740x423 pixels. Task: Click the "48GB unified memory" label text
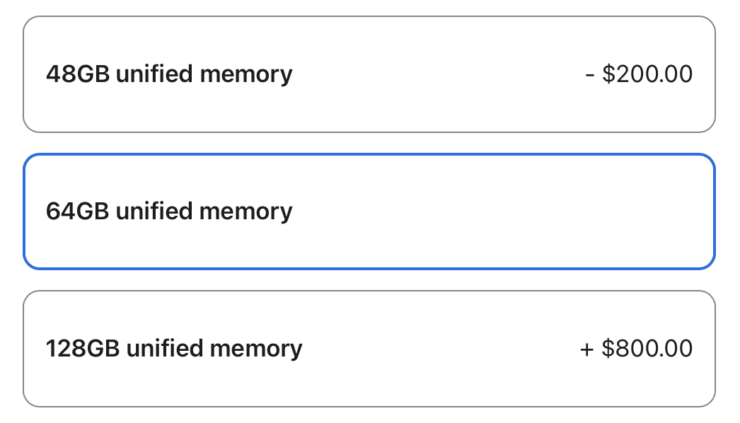169,74
